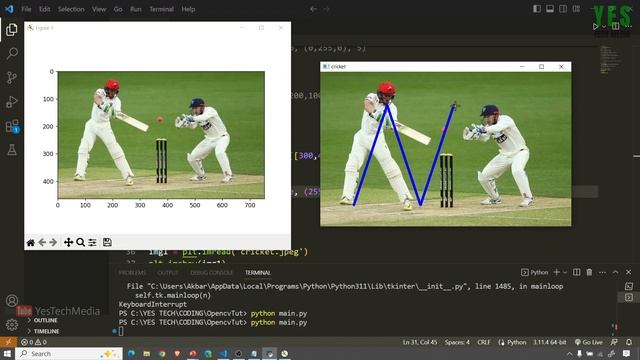Open terminal panel more actions ellipsis
This screenshot has width=640, height=360.
[x=602, y=272]
